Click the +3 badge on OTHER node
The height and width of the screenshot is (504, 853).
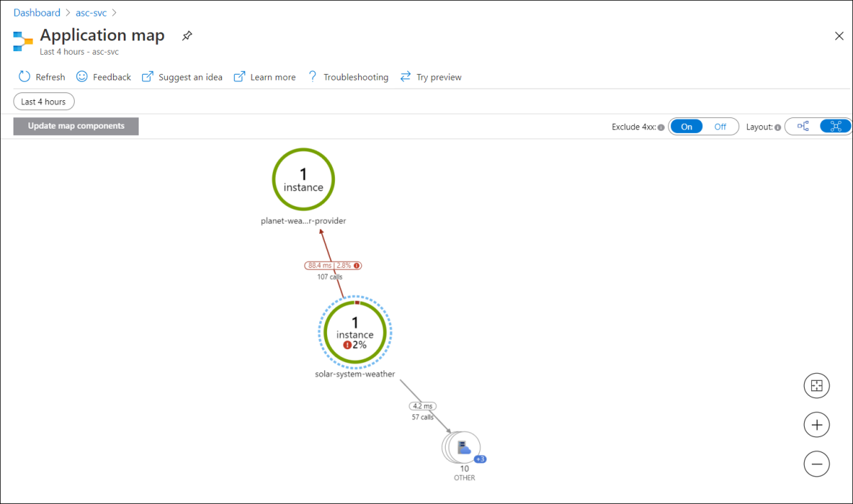480,459
